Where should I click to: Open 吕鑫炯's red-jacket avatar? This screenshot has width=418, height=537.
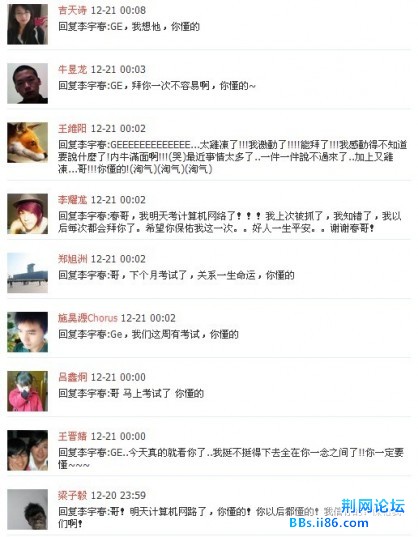click(27, 391)
